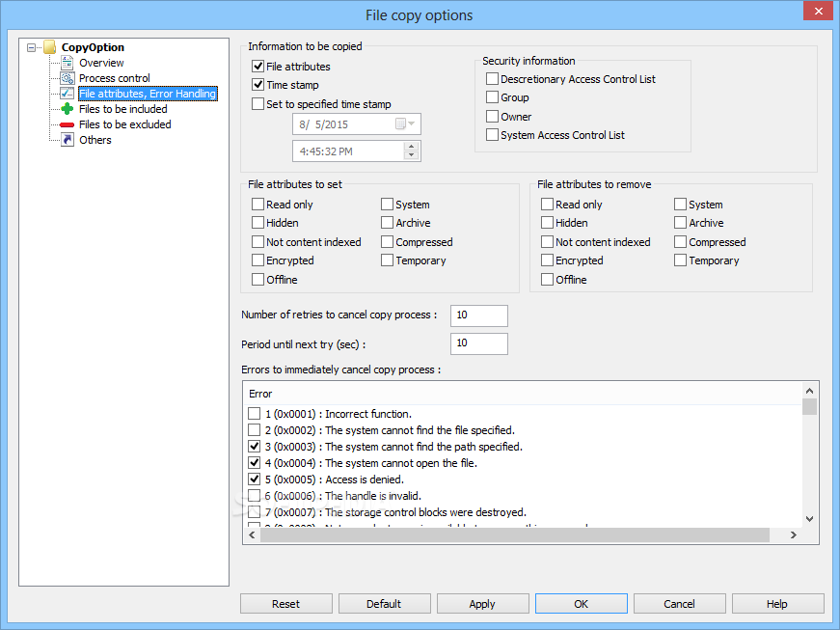Confirm with the OK button
Image resolution: width=840 pixels, height=630 pixels.
(x=582, y=604)
